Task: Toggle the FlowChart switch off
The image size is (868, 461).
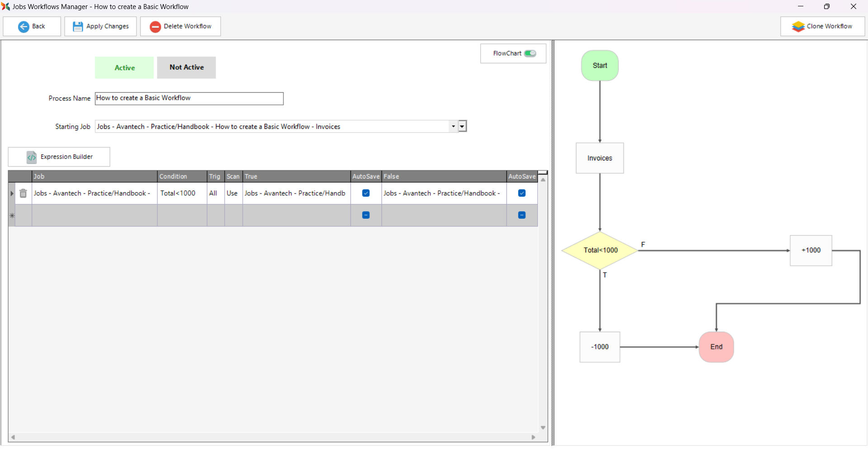Action: 530,53
